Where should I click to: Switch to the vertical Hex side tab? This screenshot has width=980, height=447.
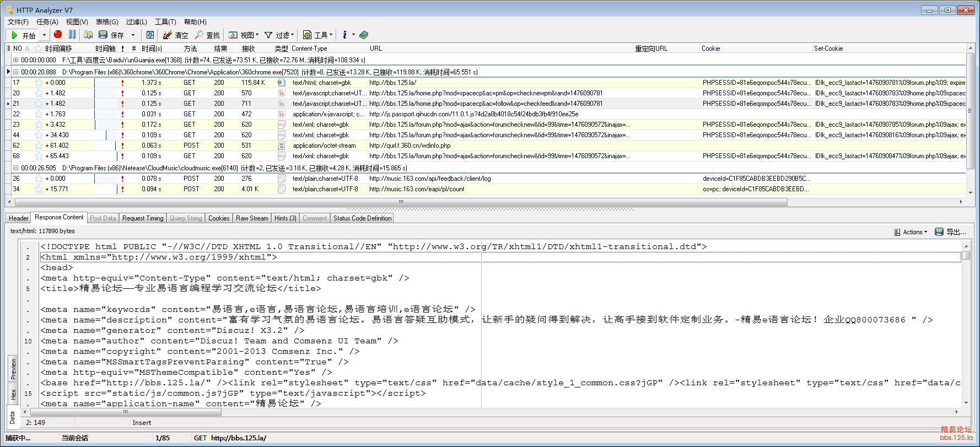tap(13, 394)
